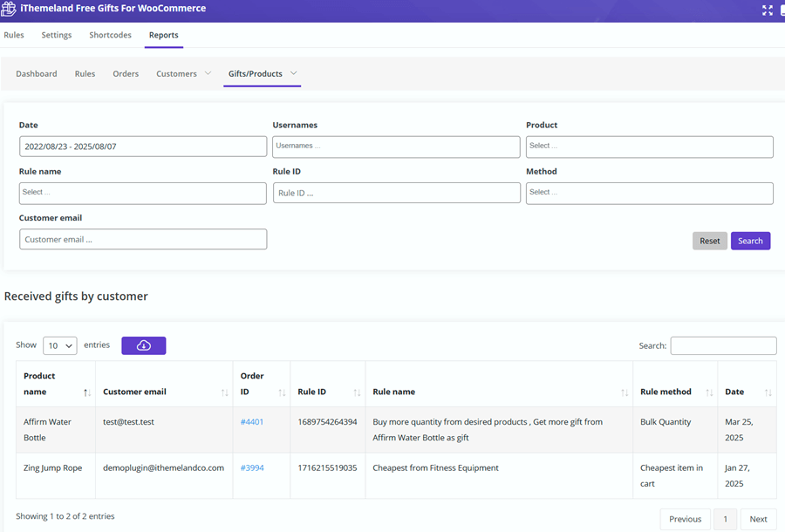Open order #4401 link
Viewport: 785px width, 532px height.
click(x=252, y=422)
